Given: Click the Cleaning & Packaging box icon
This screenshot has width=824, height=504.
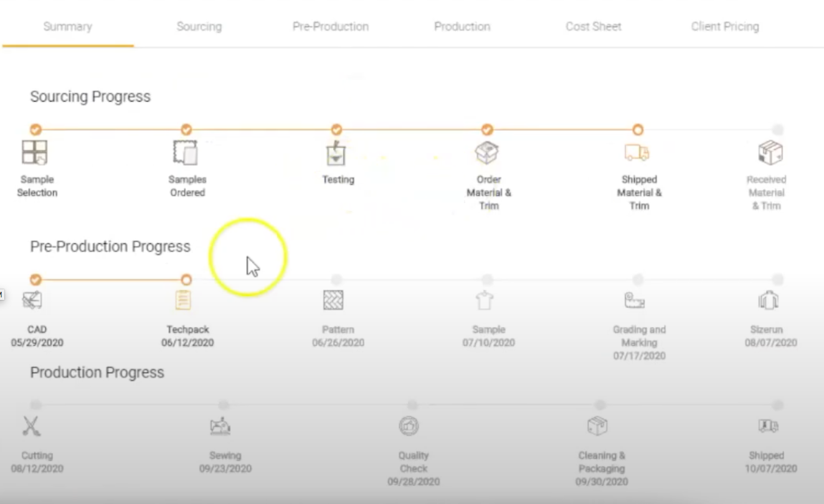Looking at the screenshot, I should [597, 426].
